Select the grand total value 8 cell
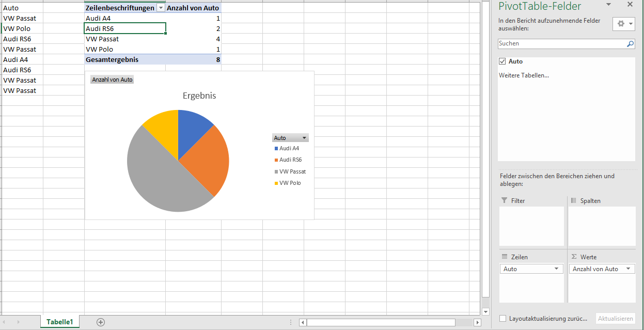644x330 pixels. pos(194,59)
